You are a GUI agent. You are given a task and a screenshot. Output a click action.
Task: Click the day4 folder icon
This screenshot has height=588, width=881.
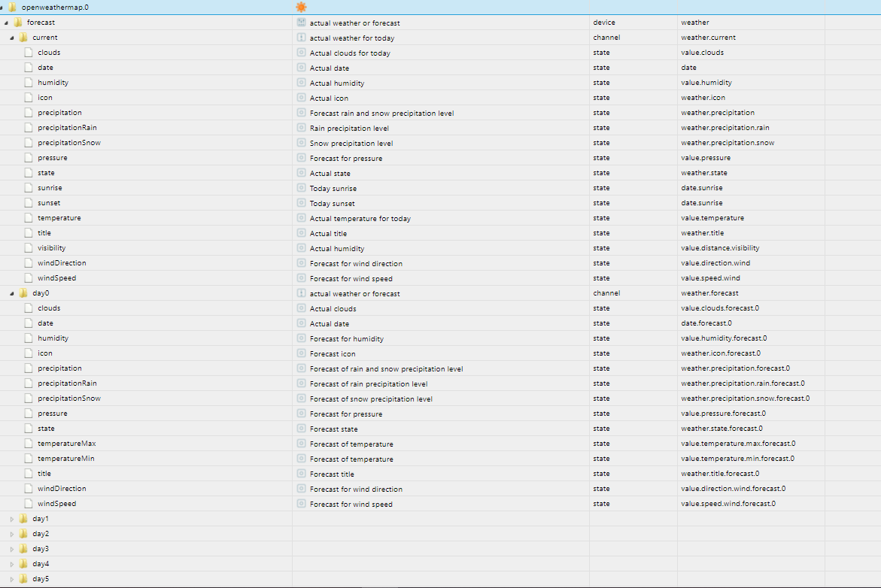[23, 564]
